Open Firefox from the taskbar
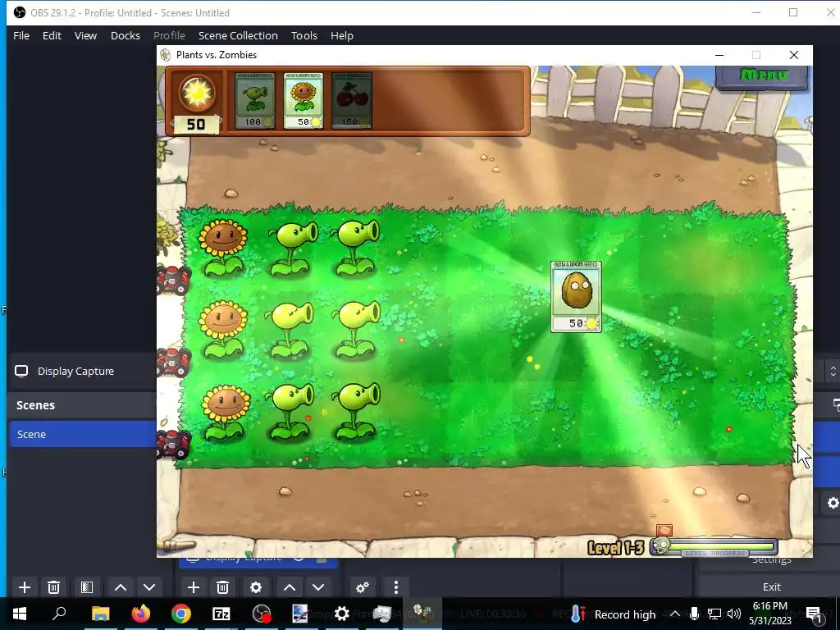The width and height of the screenshot is (840, 630). coord(141,614)
